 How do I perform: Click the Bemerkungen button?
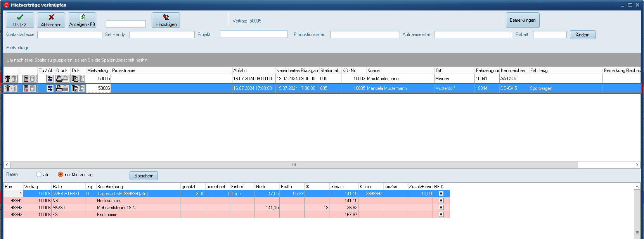(522, 20)
